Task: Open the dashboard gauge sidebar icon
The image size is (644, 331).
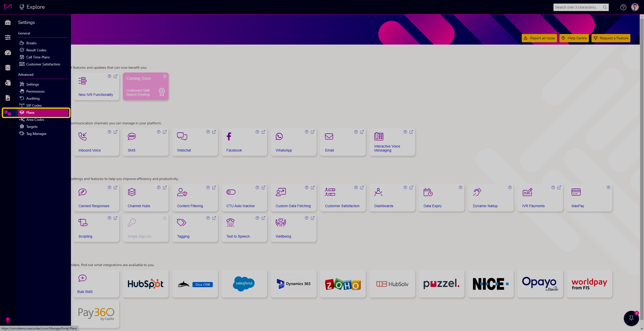Action: 8,53
